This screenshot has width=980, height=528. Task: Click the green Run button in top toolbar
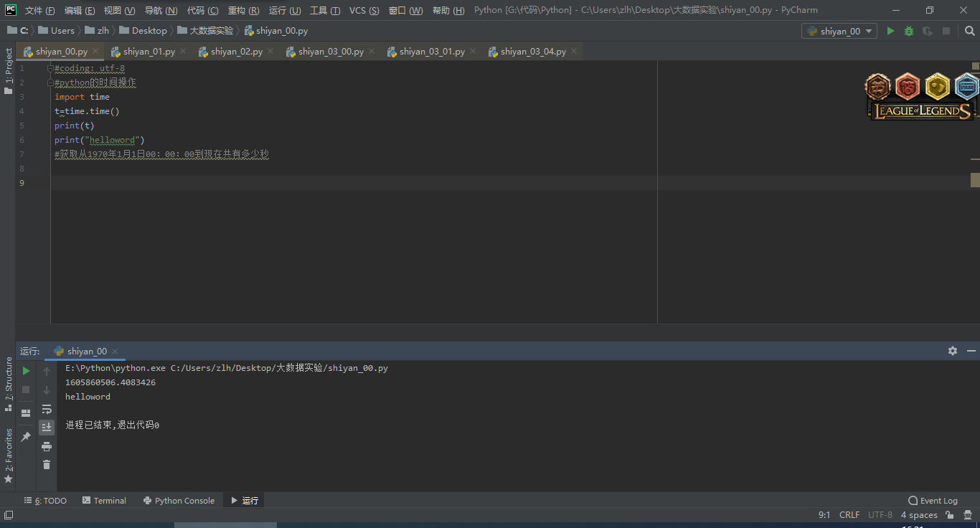pos(890,31)
